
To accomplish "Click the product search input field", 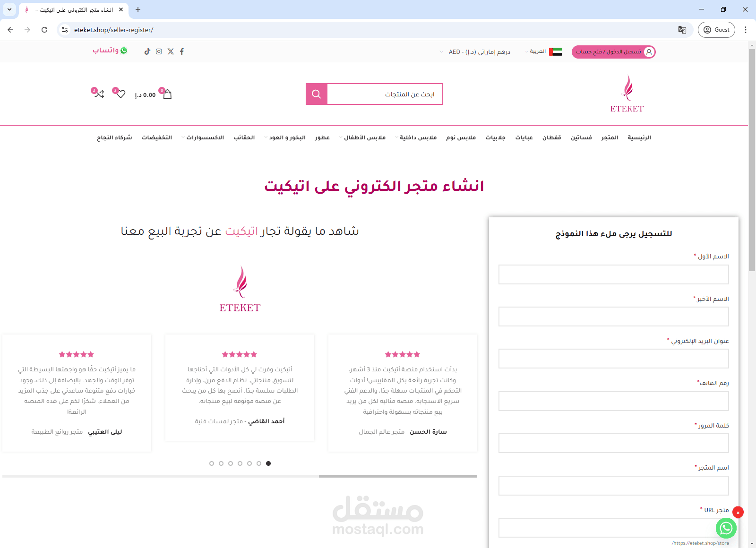I will pyautogui.click(x=385, y=94).
